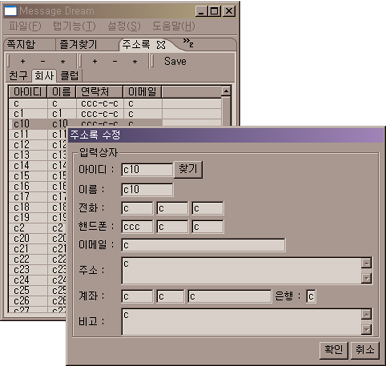The image size is (390, 372).
Task: Click the minus button in the second toolbar group
Action: (115, 61)
